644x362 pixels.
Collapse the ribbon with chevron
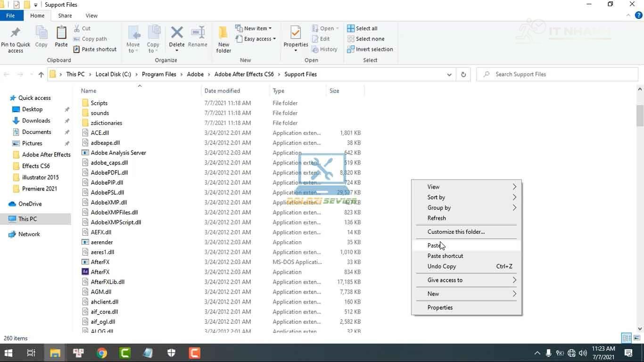(x=628, y=16)
